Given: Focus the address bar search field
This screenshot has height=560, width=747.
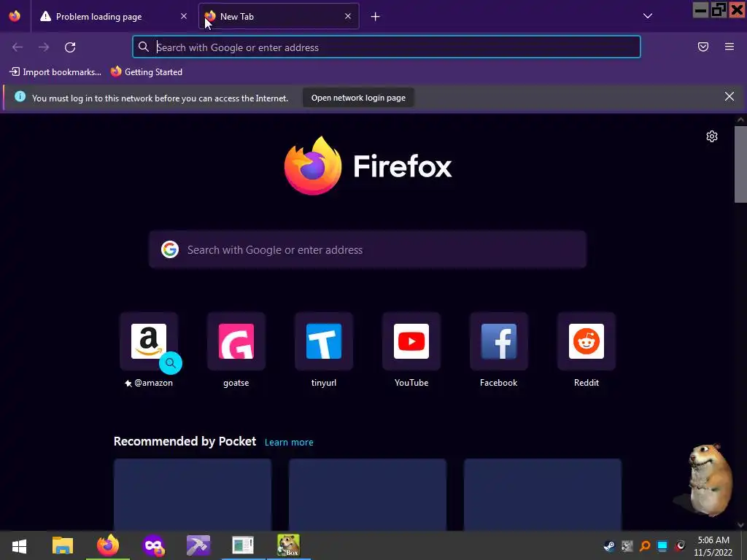Looking at the screenshot, I should point(387,47).
